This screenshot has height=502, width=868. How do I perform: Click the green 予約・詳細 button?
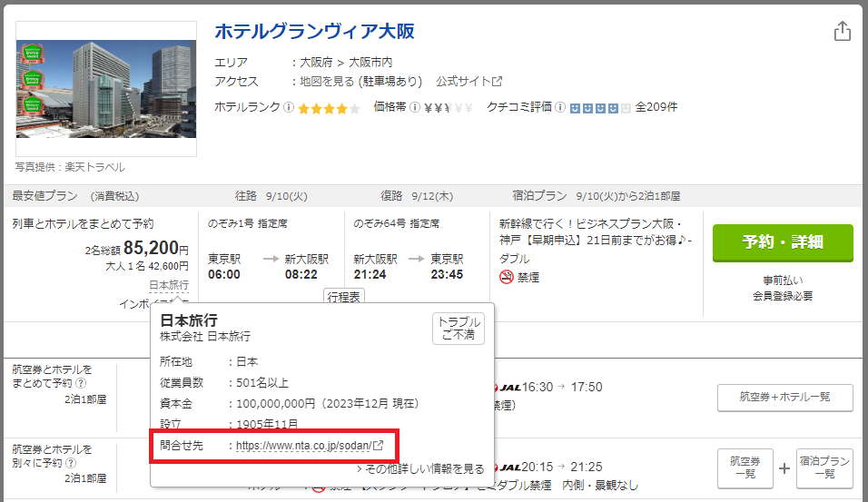point(783,243)
